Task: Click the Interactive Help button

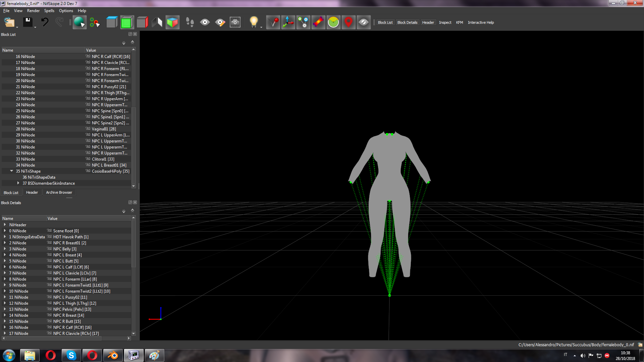Action: [x=481, y=22]
